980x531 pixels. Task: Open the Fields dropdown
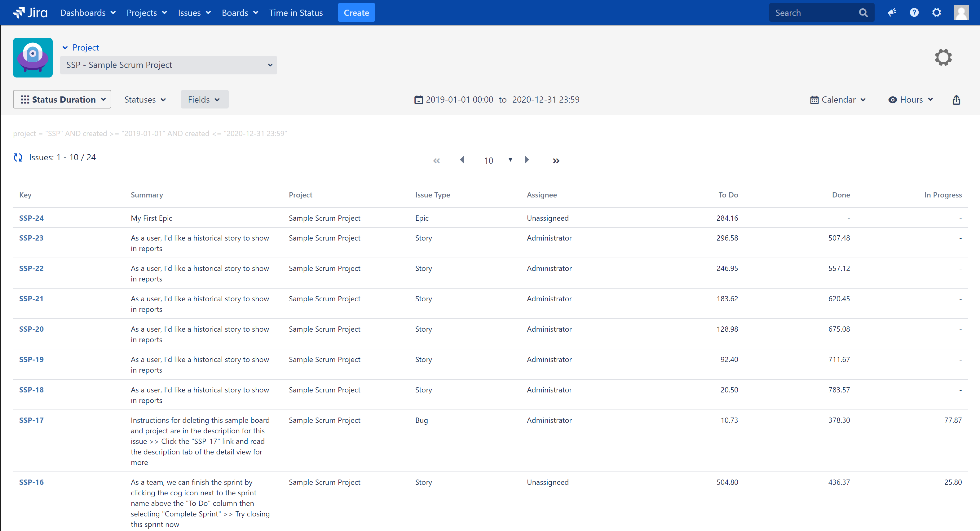pos(204,99)
